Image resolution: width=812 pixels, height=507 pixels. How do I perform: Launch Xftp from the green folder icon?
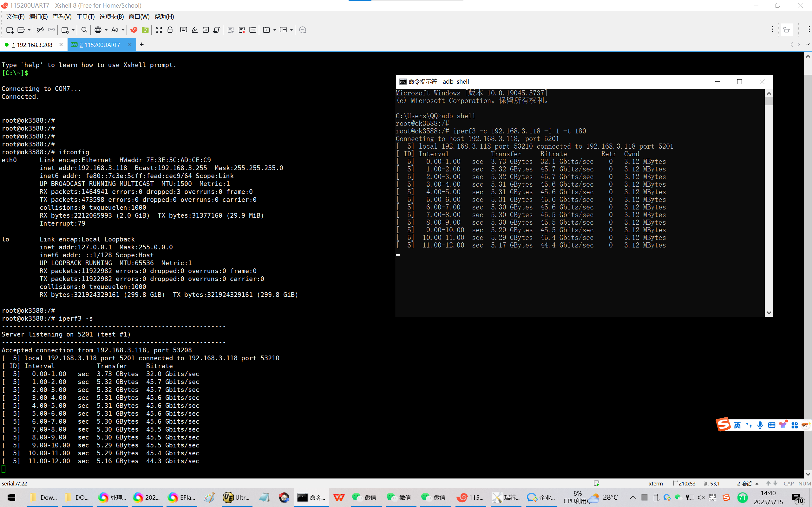pos(145,30)
